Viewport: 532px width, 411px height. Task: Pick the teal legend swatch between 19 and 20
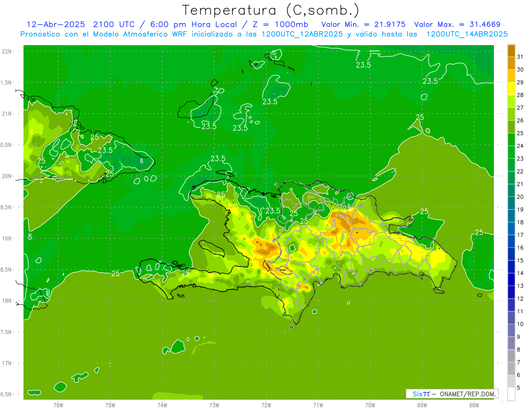pos(511,203)
